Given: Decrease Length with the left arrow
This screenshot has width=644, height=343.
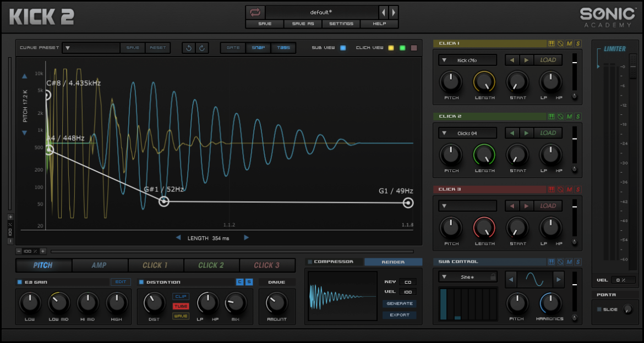Looking at the screenshot, I should coord(178,237).
